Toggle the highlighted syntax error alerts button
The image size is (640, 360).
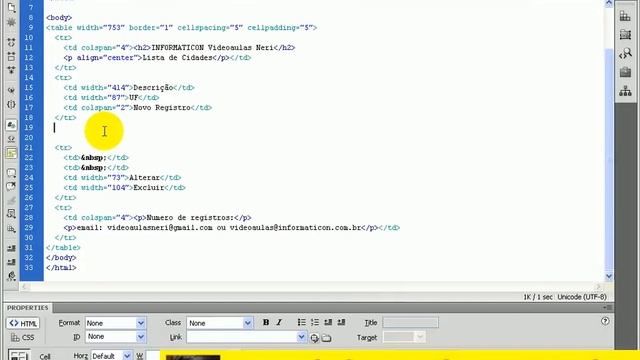(x=11, y=153)
